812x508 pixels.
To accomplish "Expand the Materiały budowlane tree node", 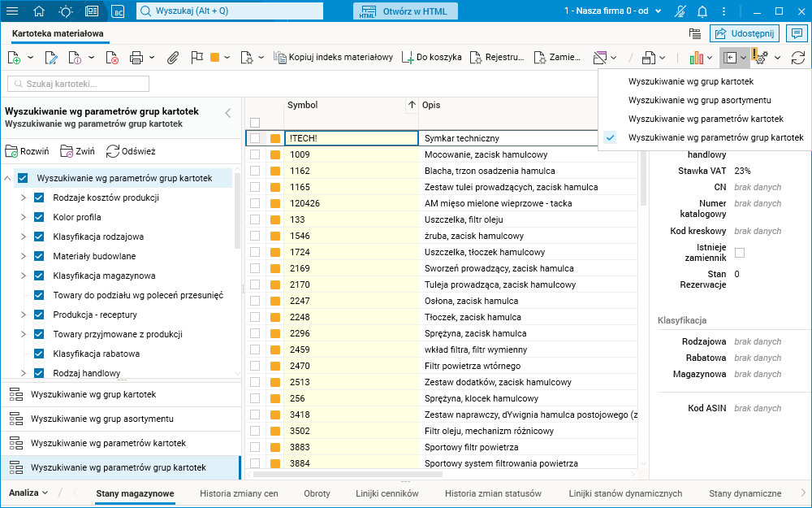I will [x=23, y=256].
